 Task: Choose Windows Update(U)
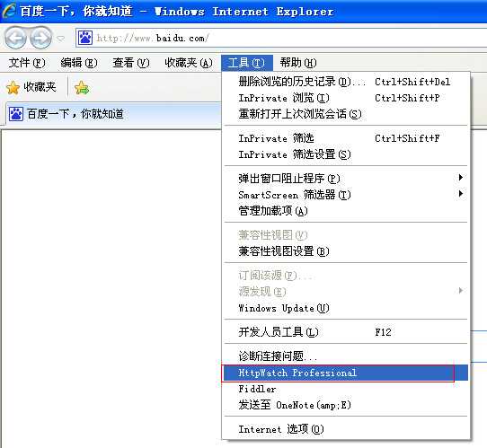point(346,308)
